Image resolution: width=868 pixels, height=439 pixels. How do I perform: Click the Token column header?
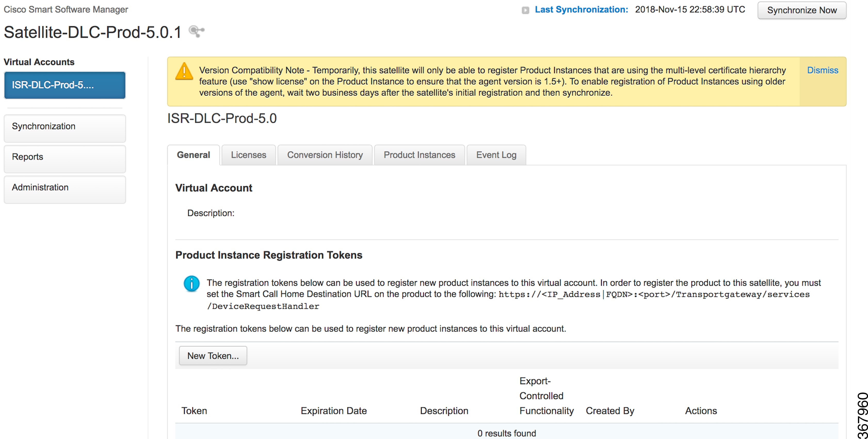(x=194, y=411)
